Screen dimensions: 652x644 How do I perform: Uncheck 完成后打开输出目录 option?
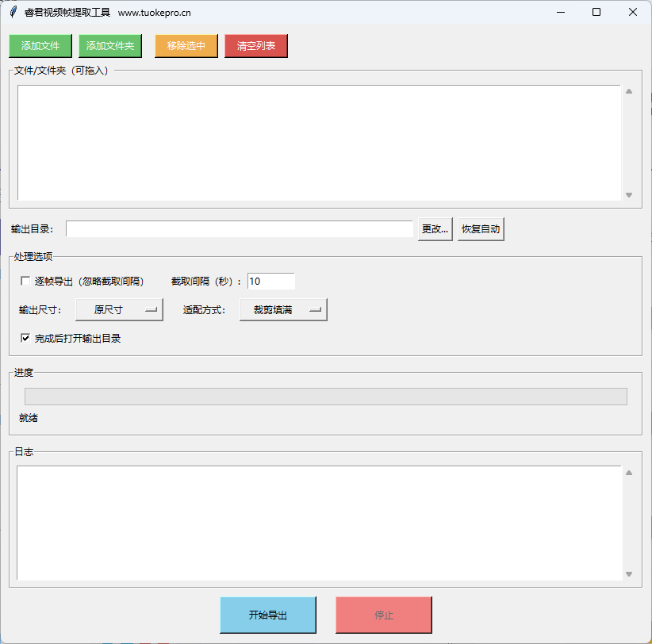pyautogui.click(x=25, y=338)
